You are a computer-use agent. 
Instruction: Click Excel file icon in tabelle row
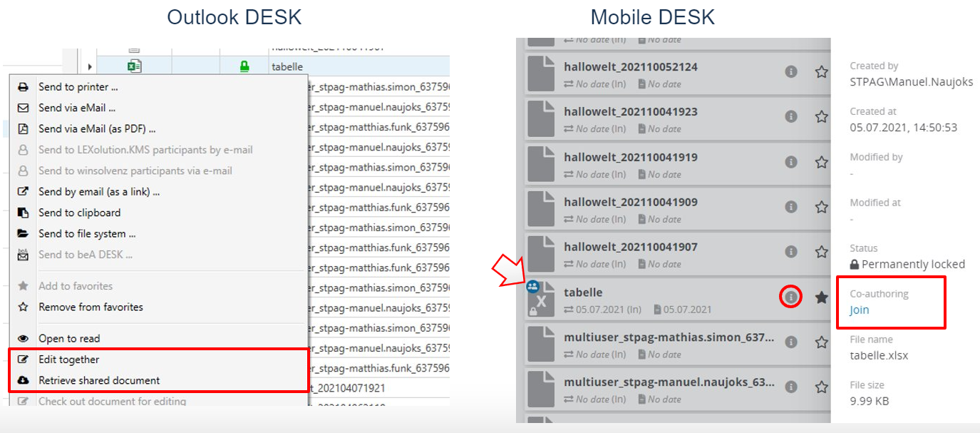(x=134, y=66)
